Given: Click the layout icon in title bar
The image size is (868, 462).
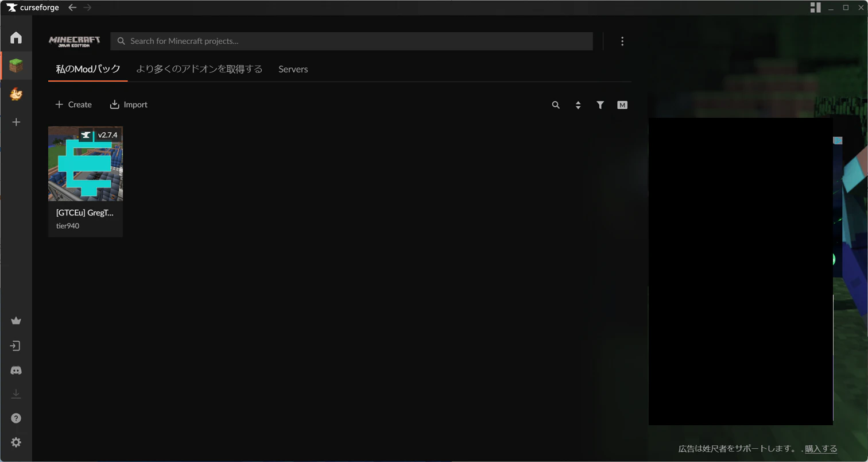Looking at the screenshot, I should pos(815,7).
